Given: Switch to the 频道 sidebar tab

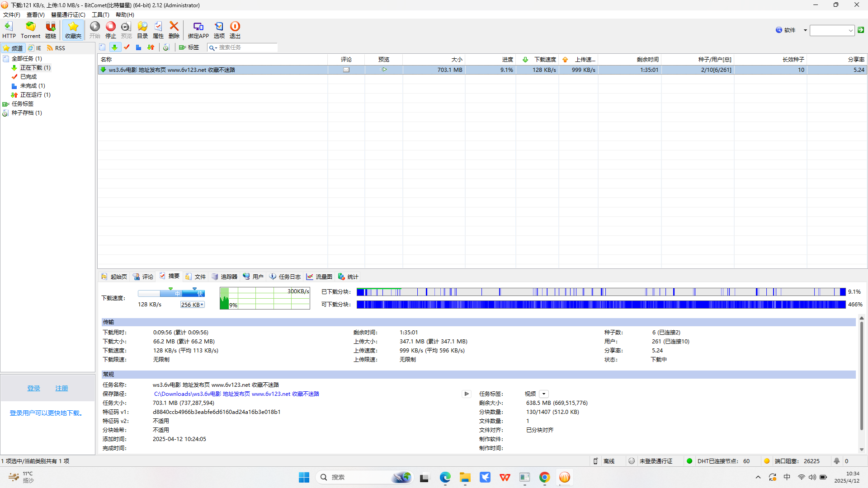Looking at the screenshot, I should (13, 48).
